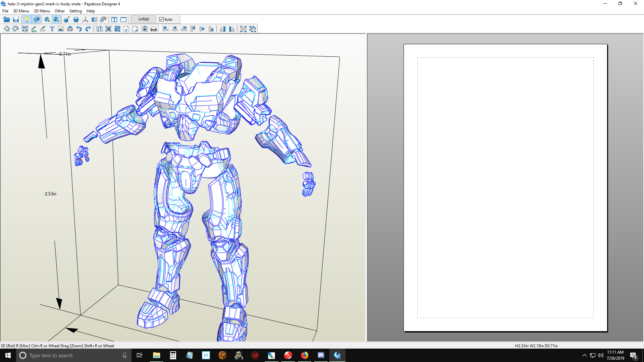The width and height of the screenshot is (644, 362).
Task: Open the 3D Menu
Action: click(21, 11)
